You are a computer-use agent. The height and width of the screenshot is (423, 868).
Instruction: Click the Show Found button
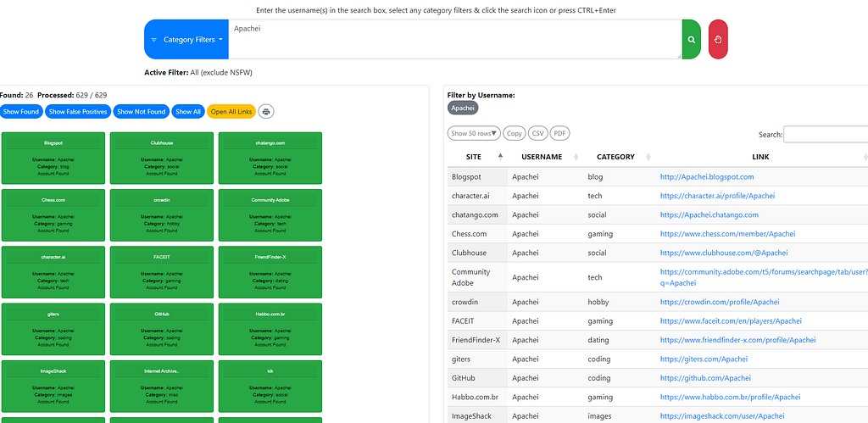(21, 111)
